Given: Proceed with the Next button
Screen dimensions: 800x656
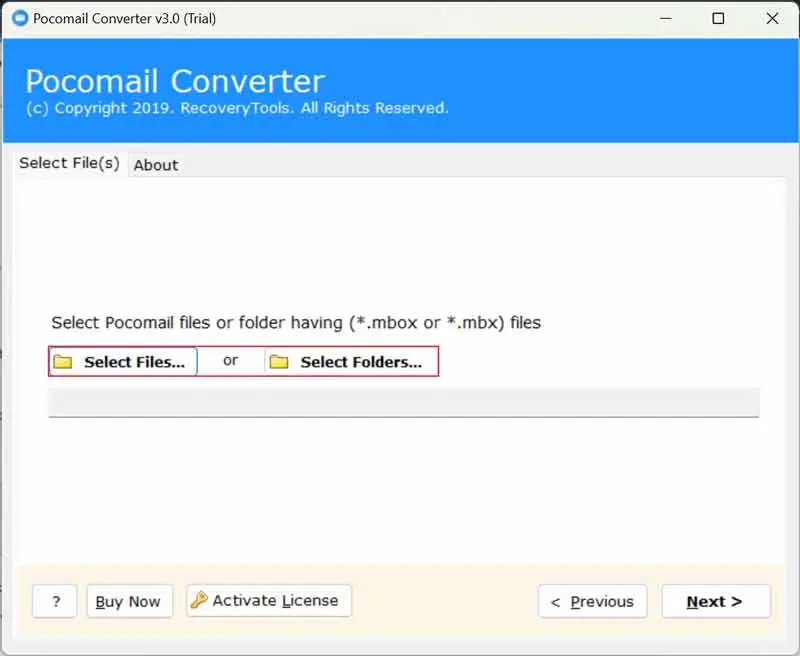Looking at the screenshot, I should coord(715,601).
